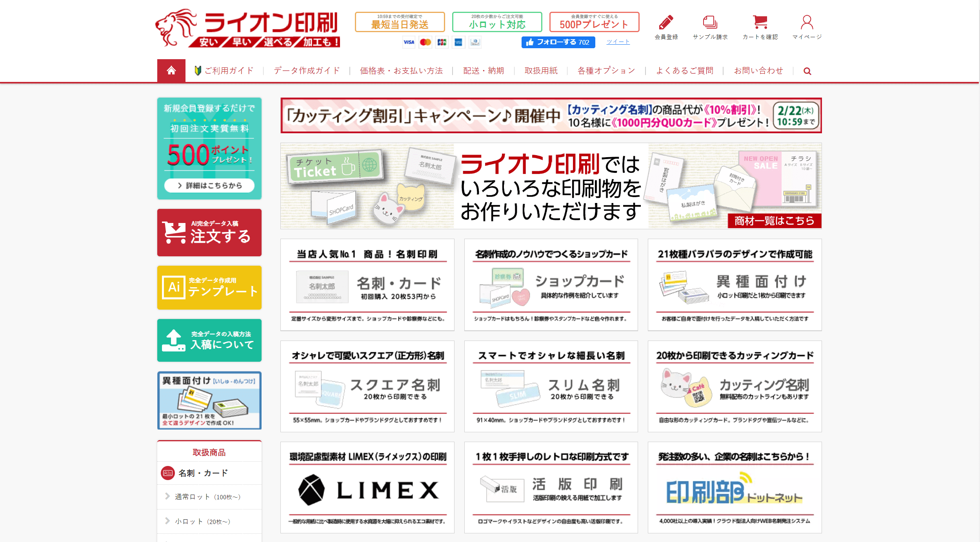
Task: Click the 小ロット対応 badge
Action: click(x=497, y=22)
